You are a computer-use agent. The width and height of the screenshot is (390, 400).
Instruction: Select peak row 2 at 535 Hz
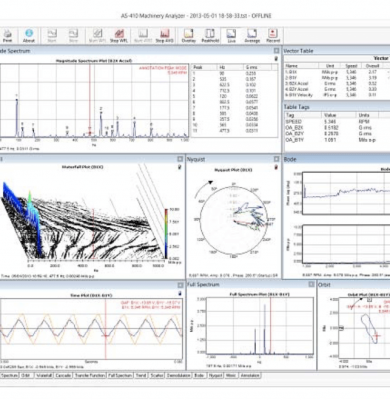(235, 79)
